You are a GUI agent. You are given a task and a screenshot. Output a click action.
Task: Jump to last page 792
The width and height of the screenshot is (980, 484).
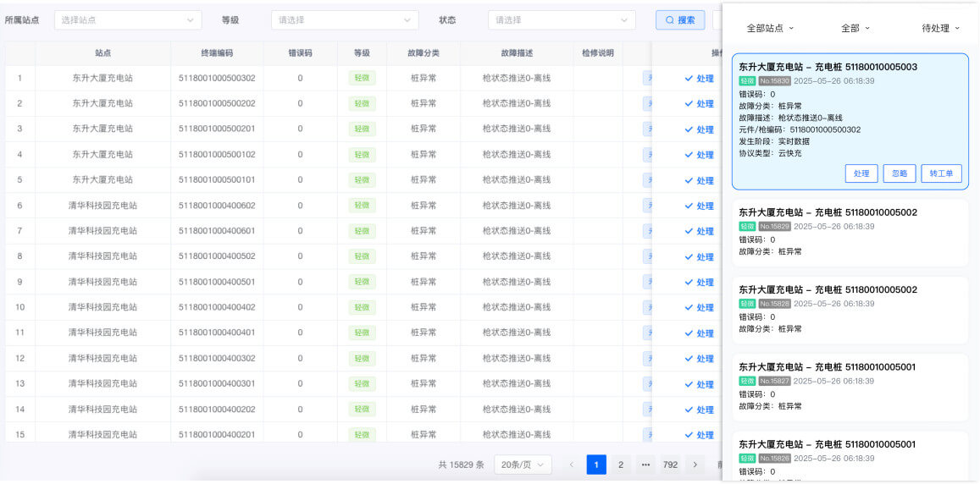coord(670,465)
